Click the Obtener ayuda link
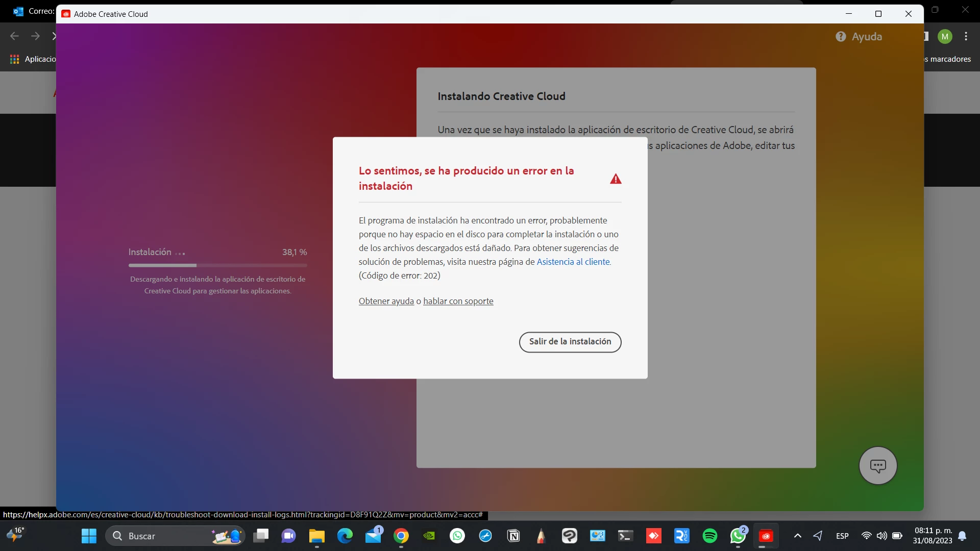Image resolution: width=980 pixels, height=551 pixels. (386, 301)
